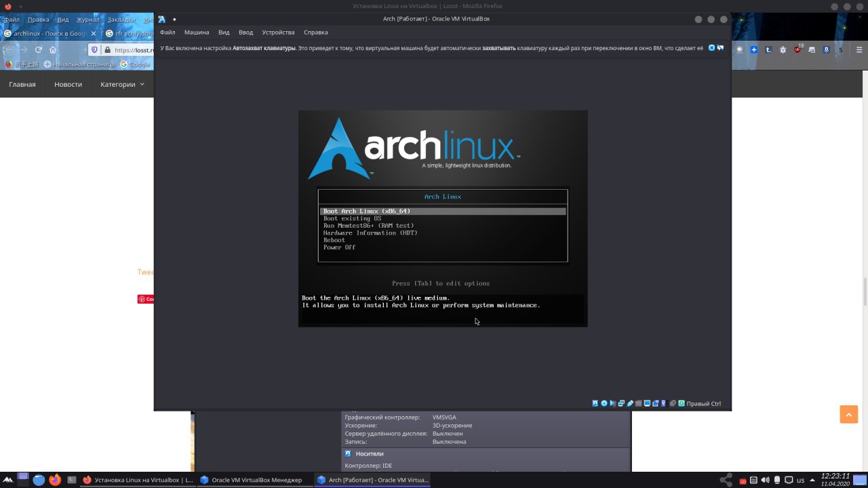This screenshot has height=488, width=868.
Task: Click the mouse integration status icon
Action: pyautogui.click(x=673, y=403)
